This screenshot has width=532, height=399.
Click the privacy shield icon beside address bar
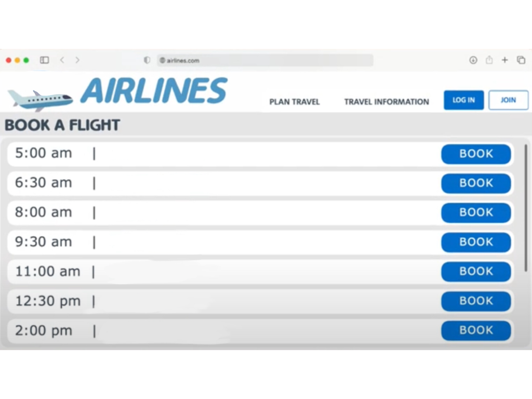pyautogui.click(x=147, y=60)
